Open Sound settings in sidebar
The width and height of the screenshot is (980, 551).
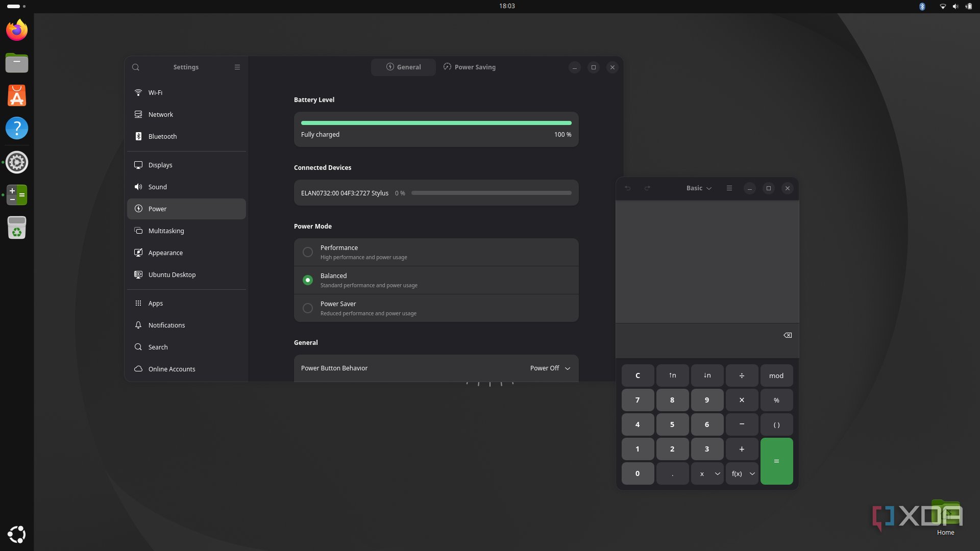coord(186,187)
